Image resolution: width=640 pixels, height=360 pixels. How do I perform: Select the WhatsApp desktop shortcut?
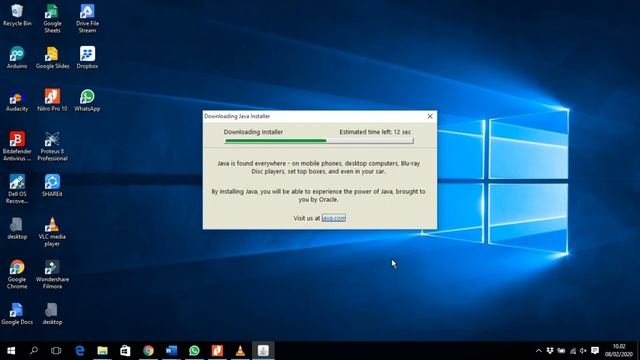pyautogui.click(x=87, y=100)
